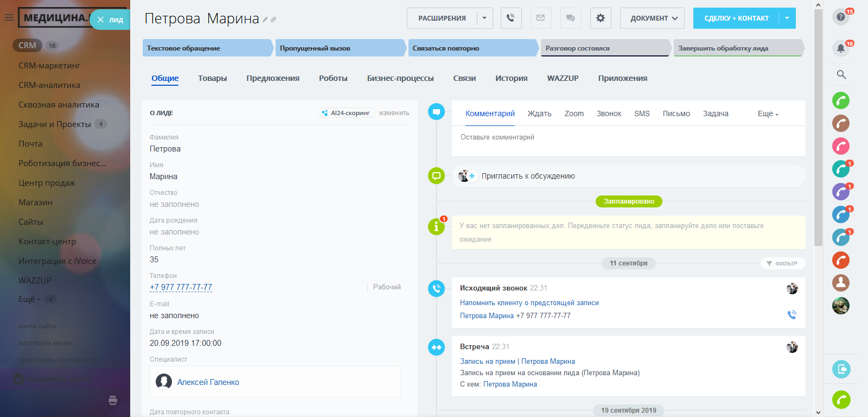Click the email envelope icon in header
This screenshot has height=417, width=868.
[x=540, y=18]
